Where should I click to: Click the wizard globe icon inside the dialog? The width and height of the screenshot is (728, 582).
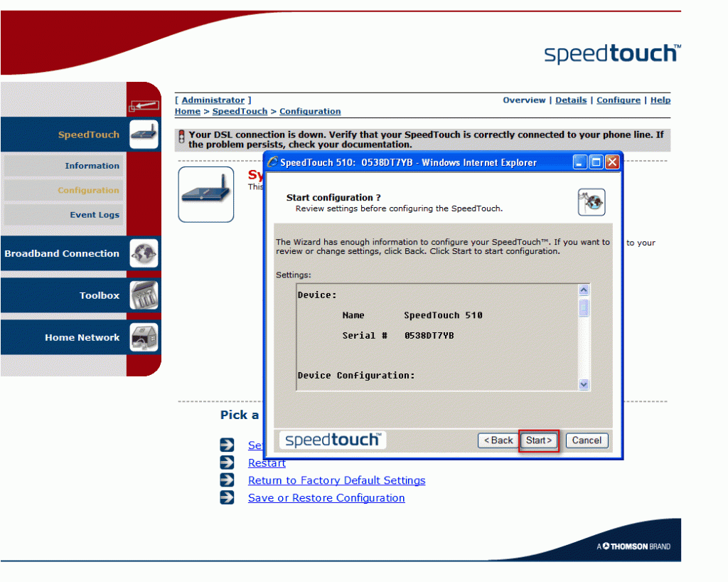pyautogui.click(x=591, y=202)
